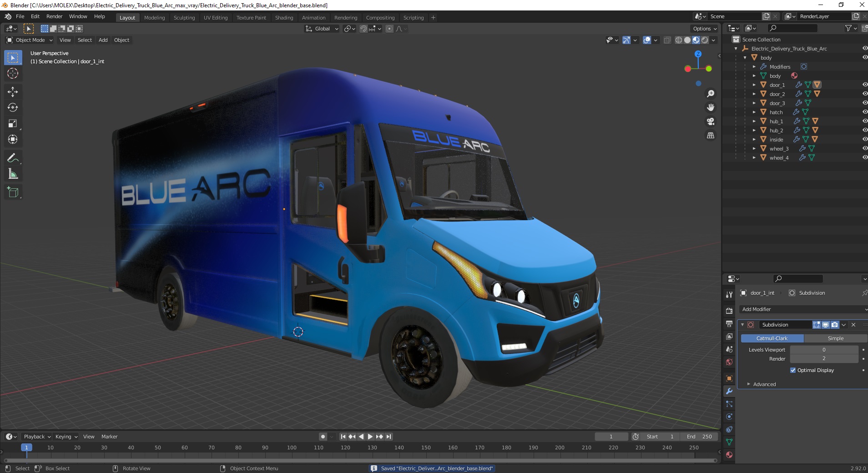Collapse the body object tree
The image size is (868, 473).
point(745,58)
